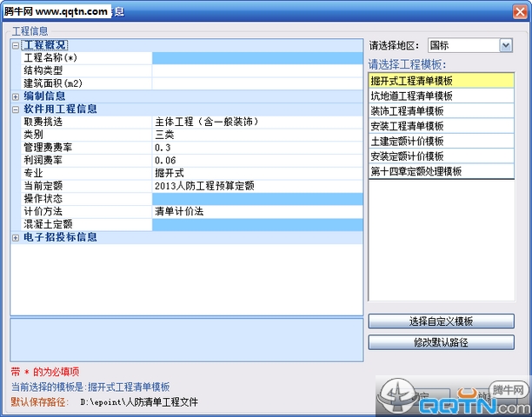Click the 计价方法 row label
This screenshot has height=417, width=532.
click(x=43, y=212)
